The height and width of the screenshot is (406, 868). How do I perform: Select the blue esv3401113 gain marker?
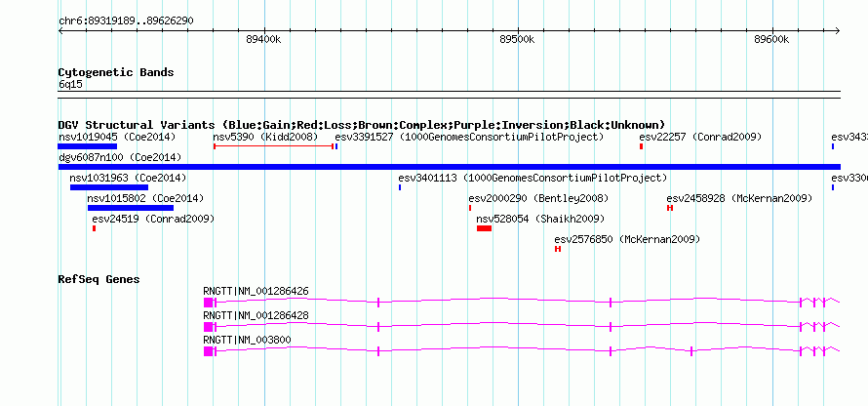[400, 187]
